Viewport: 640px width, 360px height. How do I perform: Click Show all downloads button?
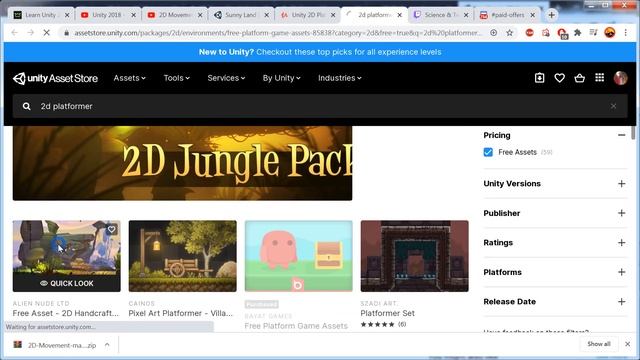599,344
